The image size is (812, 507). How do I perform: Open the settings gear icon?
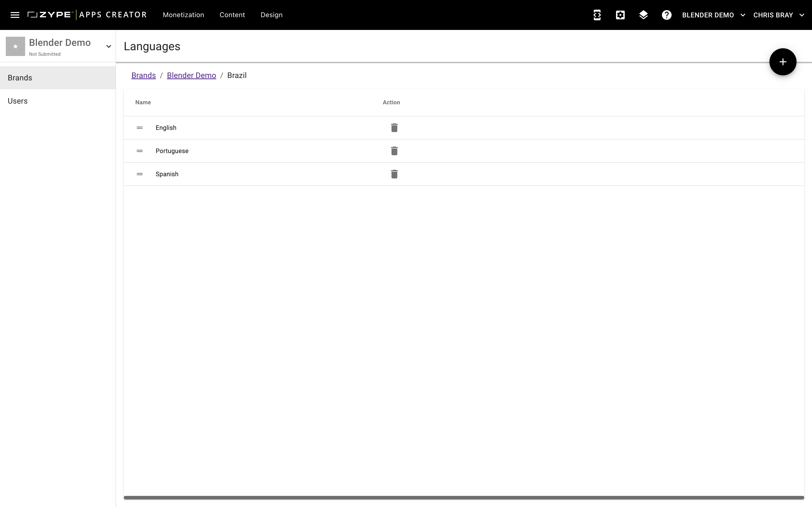point(620,15)
